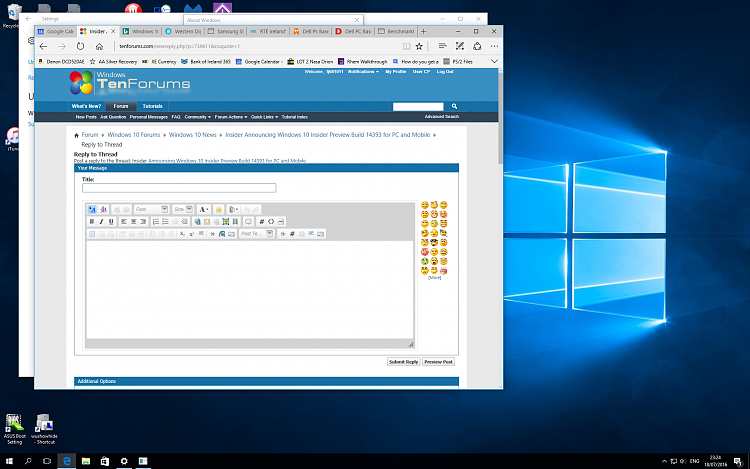Insert an ordered numbered list
Image resolution: width=750 pixels, height=469 pixels.
(x=156, y=221)
